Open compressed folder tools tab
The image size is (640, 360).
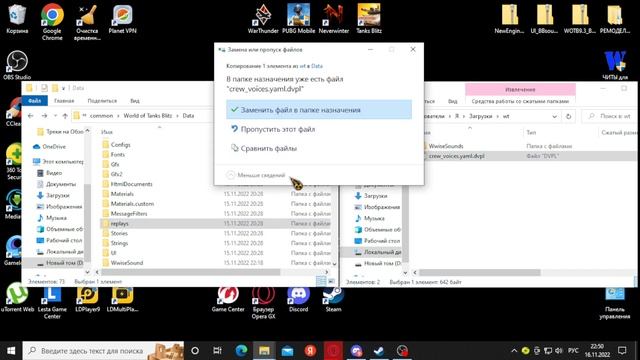point(520,101)
